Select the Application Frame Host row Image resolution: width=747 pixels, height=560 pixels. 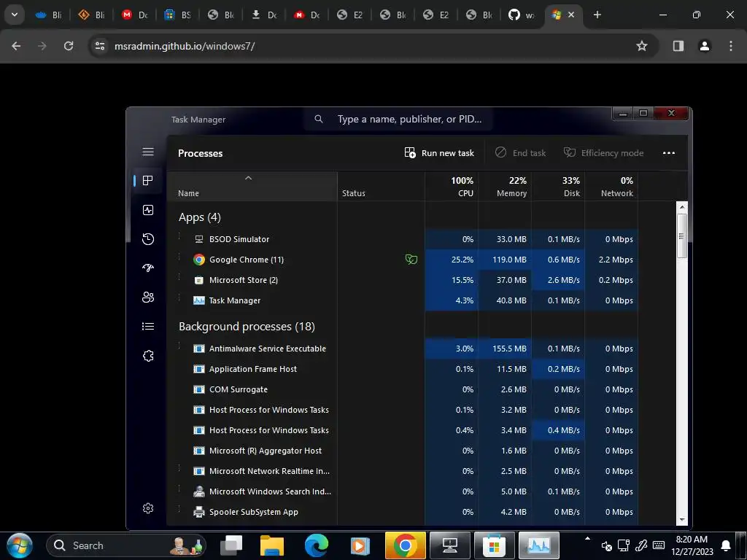click(402, 369)
